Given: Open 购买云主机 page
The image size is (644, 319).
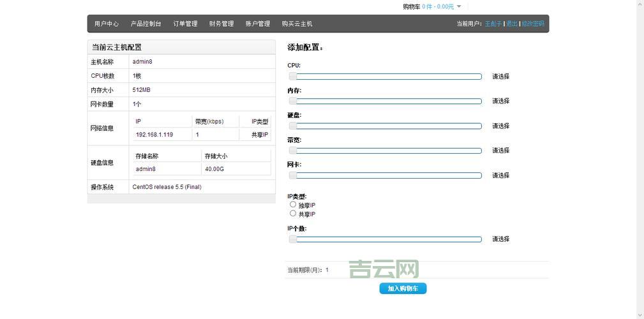Looking at the screenshot, I should pos(297,24).
